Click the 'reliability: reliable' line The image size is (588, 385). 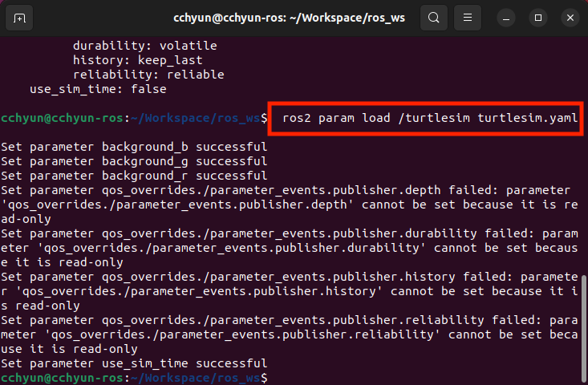148,75
